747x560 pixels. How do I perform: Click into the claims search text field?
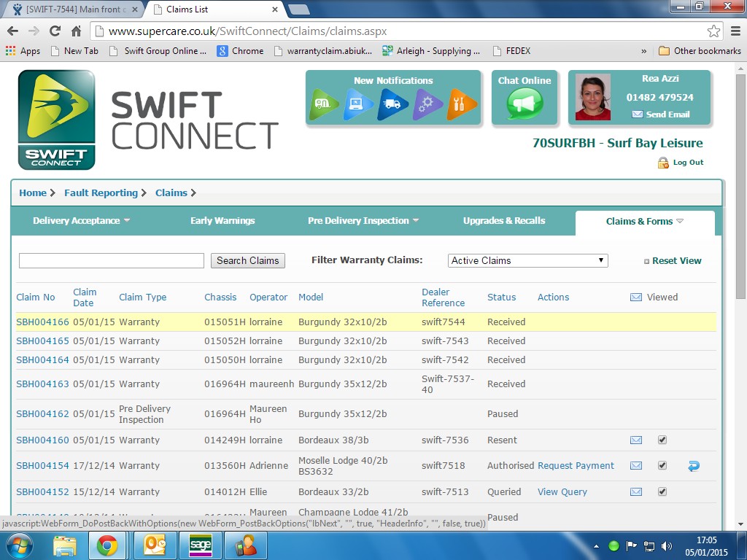coord(112,260)
